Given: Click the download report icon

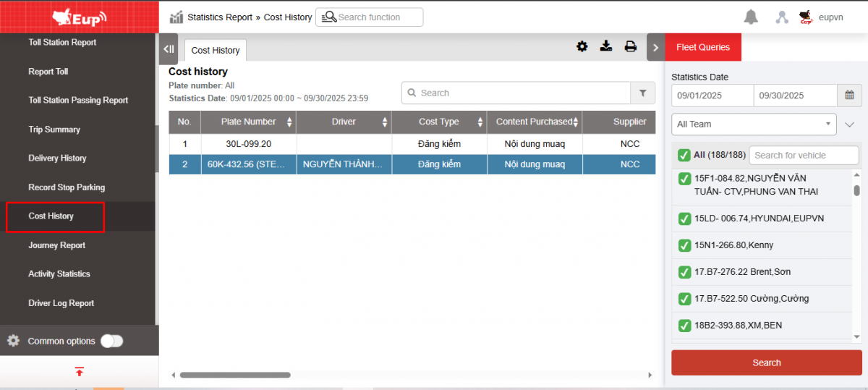Looking at the screenshot, I should point(606,47).
